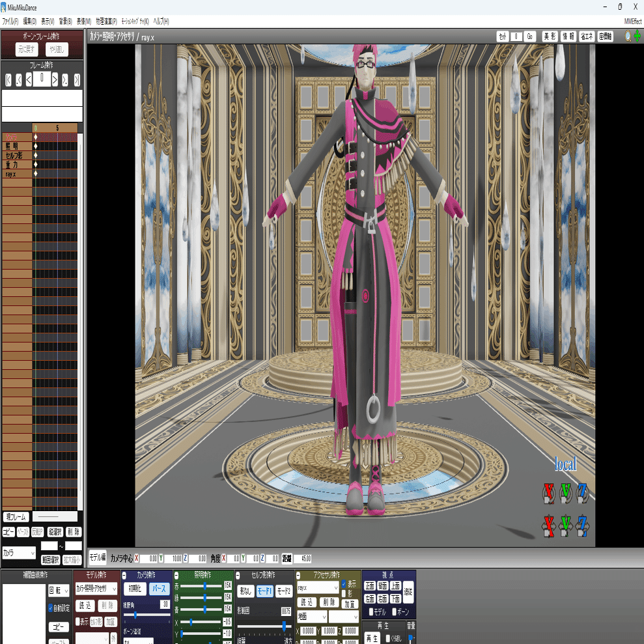Click the MikuMikuDance app icon in title bar
Screen dimensions: 644x644
pyautogui.click(x=4, y=7)
